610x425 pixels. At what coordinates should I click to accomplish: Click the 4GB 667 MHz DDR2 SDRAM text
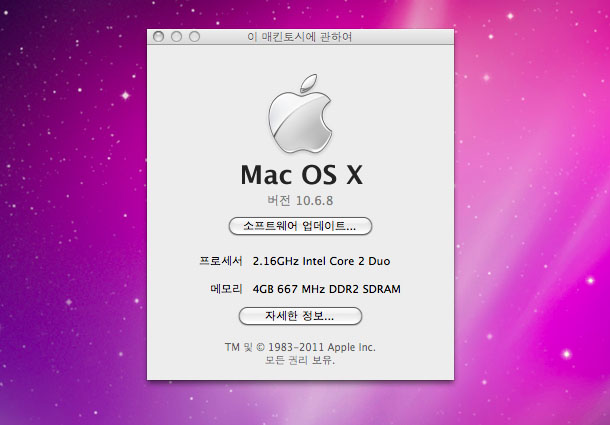coord(333,290)
